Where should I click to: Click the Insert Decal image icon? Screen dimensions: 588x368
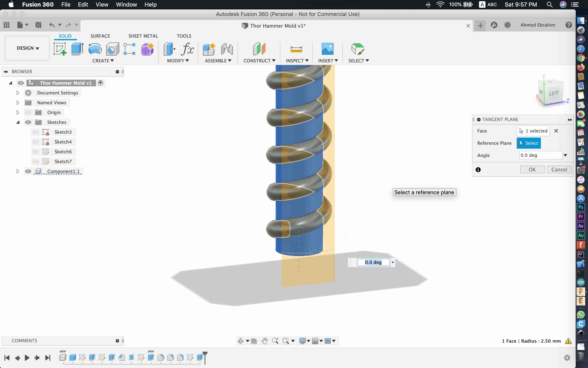tap(327, 49)
